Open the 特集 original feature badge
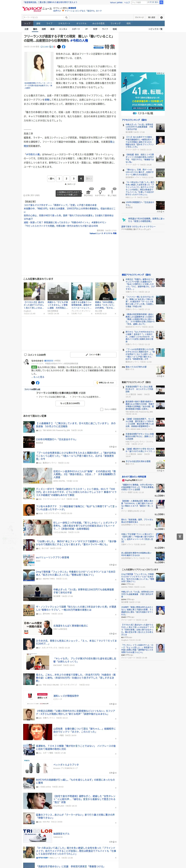Image resolution: width=186 pixels, height=868 pixels. pos(104,47)
